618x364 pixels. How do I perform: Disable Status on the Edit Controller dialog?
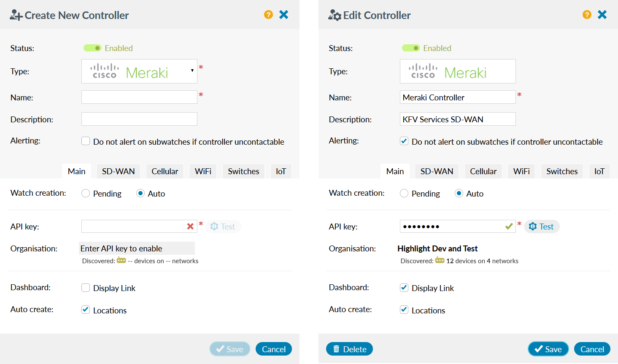pos(411,48)
